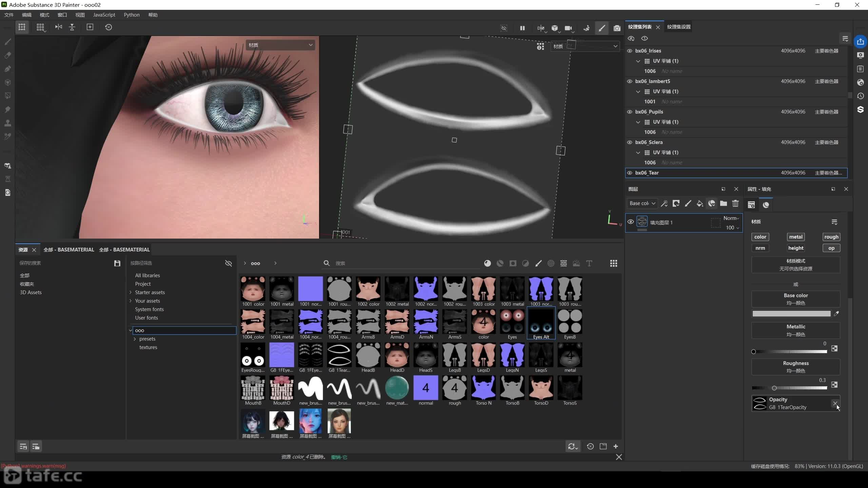Viewport: 868px width, 488px height.
Task: Click the Metallic slider handle
Action: tap(753, 351)
